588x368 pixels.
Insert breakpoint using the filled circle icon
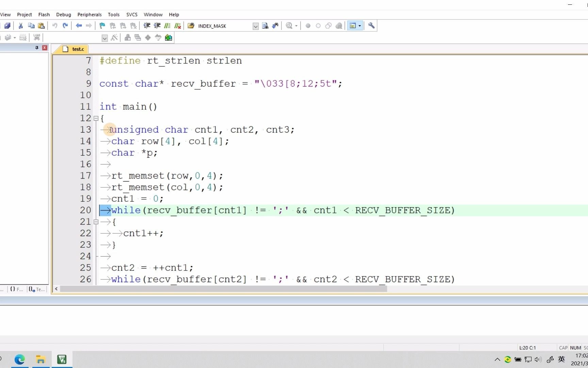308,26
